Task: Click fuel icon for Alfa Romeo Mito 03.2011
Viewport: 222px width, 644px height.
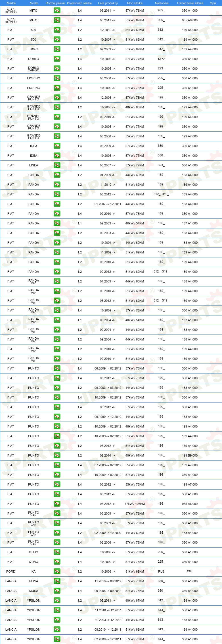Action: [x=57, y=11]
